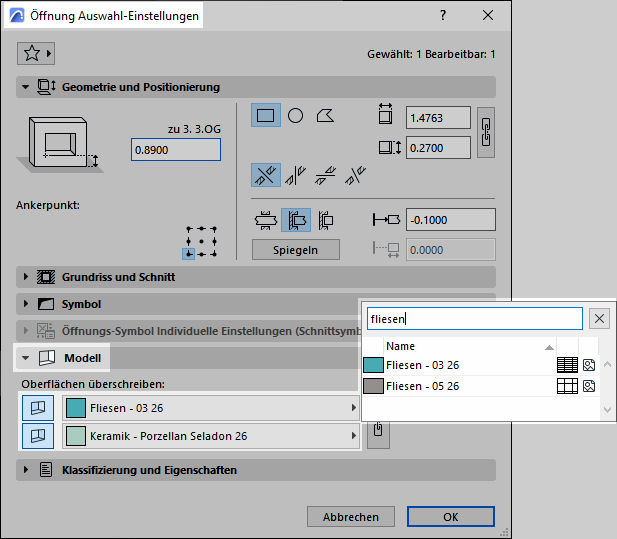Open Fliesen - 03 26 surface dropdown
Screen dimensions: 617x539
pyautogui.click(x=211, y=408)
